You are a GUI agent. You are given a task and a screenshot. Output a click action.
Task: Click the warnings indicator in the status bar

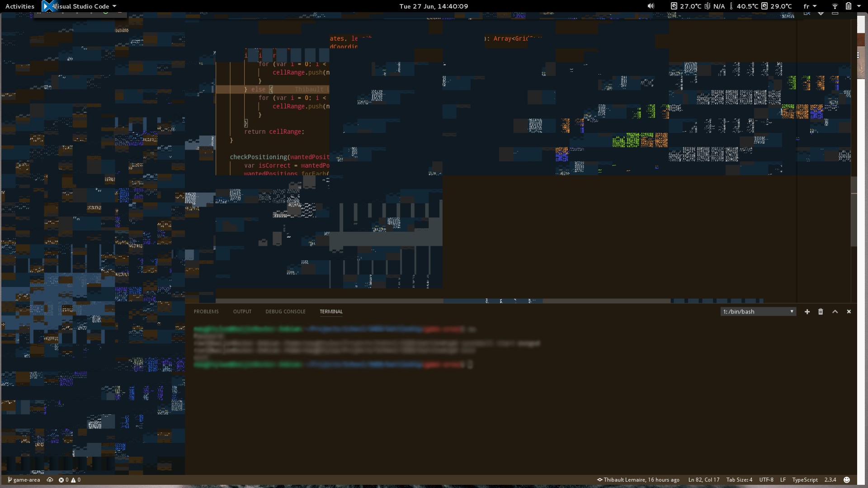tap(77, 480)
